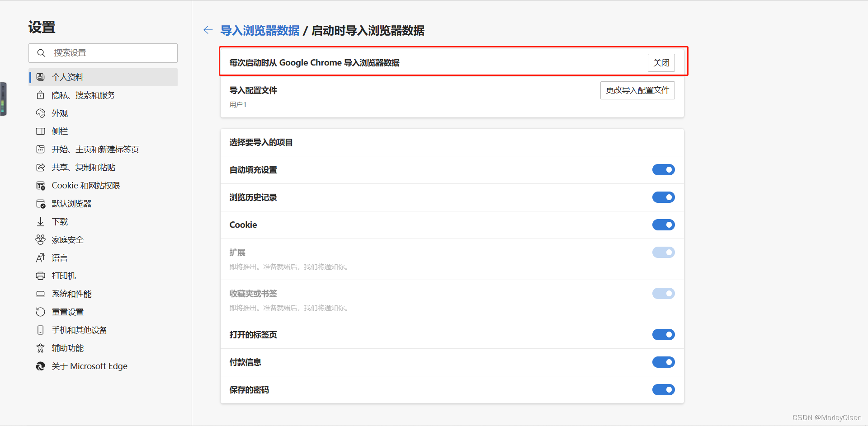Screen dimensions: 868x426
Task: Toggle the 浏览历史记录 switch
Action: point(663,197)
